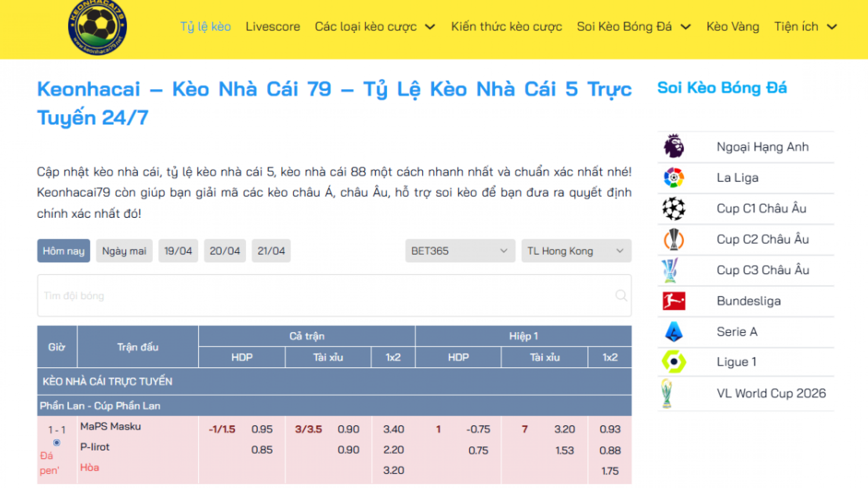Select the Ngày mai date filter
The image size is (868, 488).
click(x=124, y=251)
